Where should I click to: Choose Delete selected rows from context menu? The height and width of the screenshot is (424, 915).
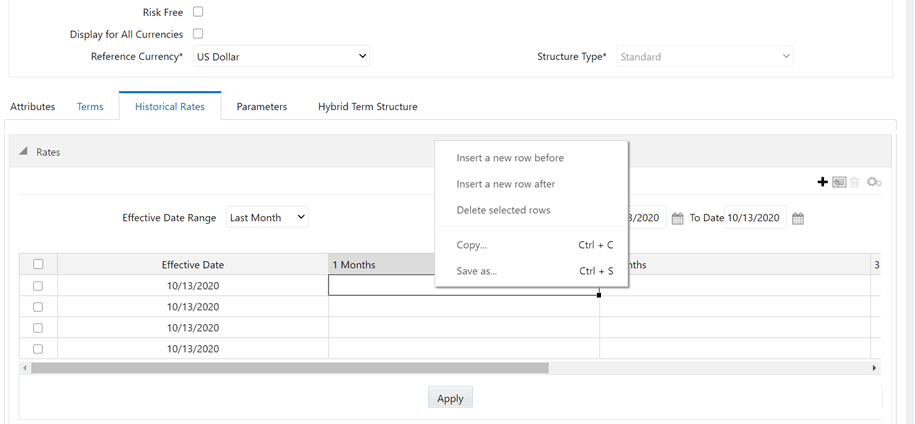tap(531, 210)
